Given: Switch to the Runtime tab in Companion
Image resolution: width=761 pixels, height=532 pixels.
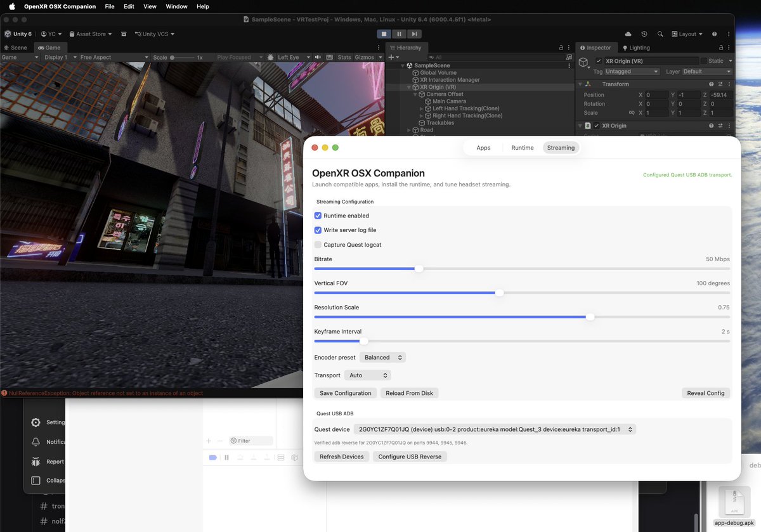Looking at the screenshot, I should point(523,148).
